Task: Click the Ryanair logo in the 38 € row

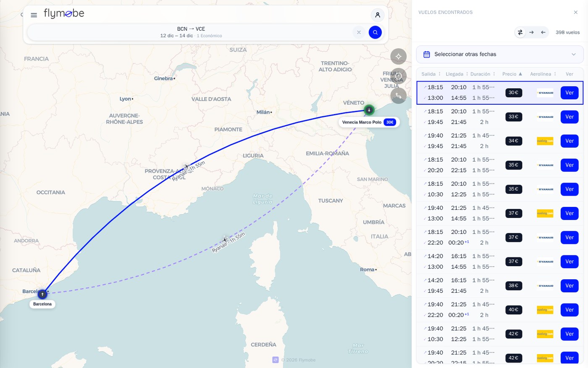Action: 545,286
